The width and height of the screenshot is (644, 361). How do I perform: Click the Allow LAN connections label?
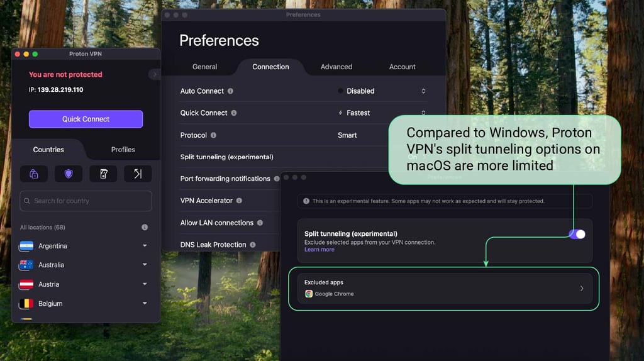[216, 223]
